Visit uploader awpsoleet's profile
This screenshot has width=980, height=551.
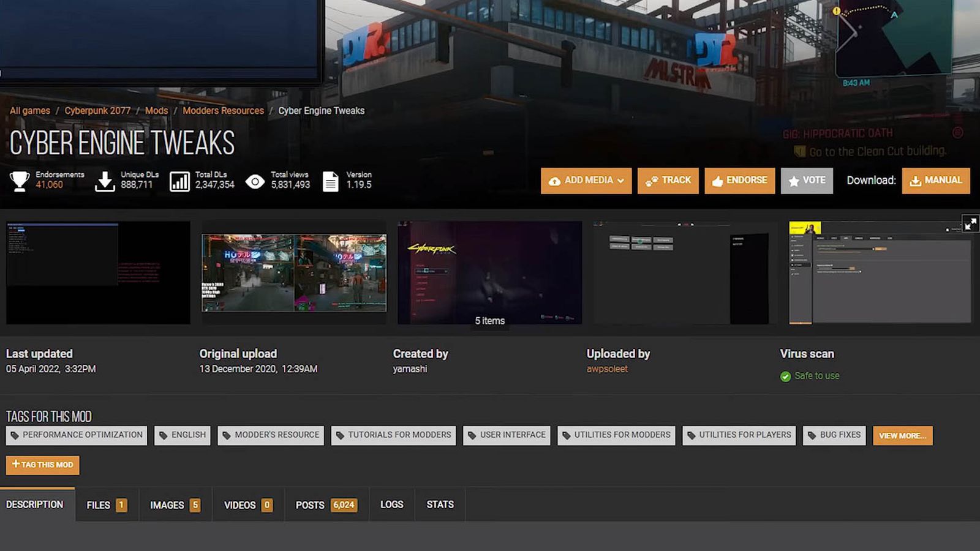tap(607, 369)
